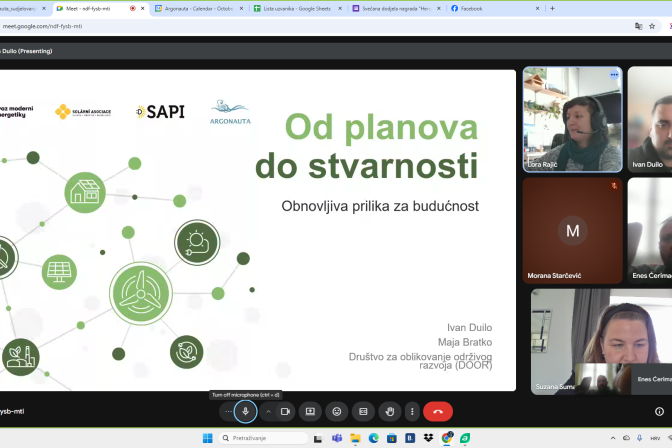
Task: Open more options on Lora Rajić's tile
Action: click(x=614, y=75)
